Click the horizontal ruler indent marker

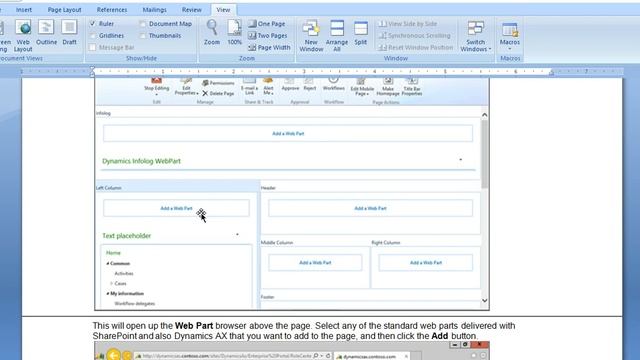92,72
